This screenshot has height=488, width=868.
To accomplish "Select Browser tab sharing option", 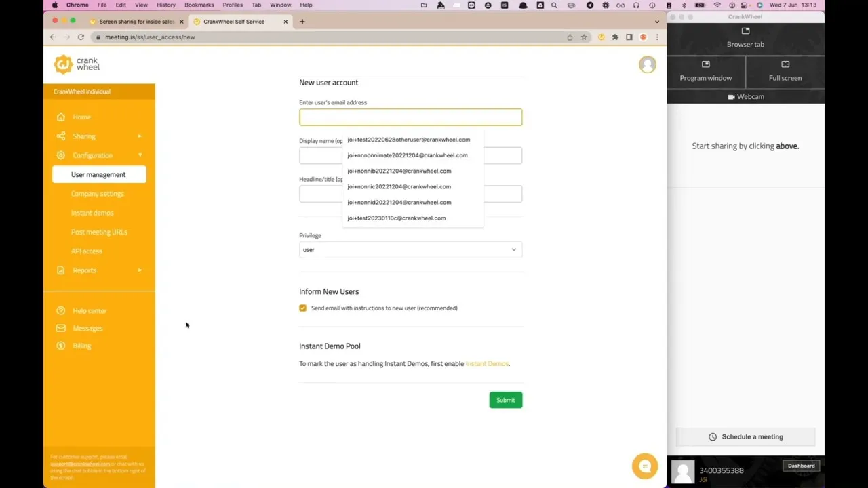I will pos(745,38).
